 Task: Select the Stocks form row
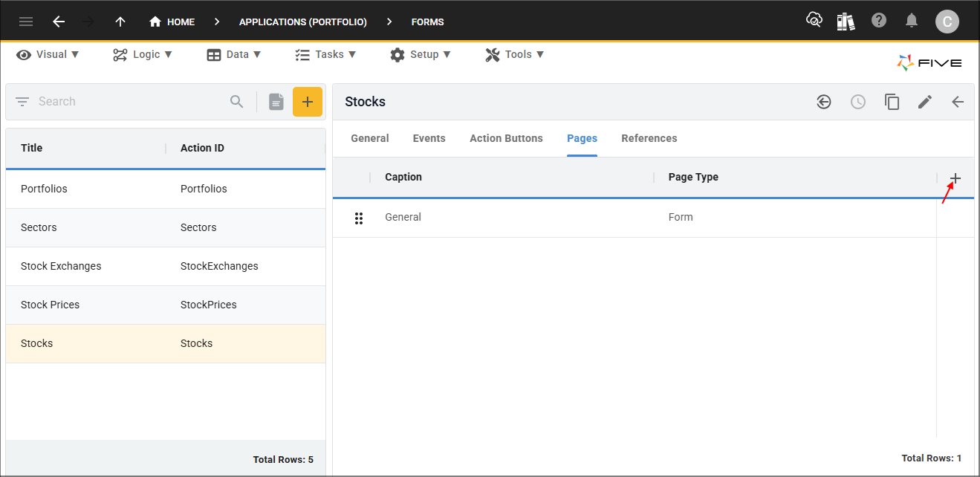[x=166, y=343]
